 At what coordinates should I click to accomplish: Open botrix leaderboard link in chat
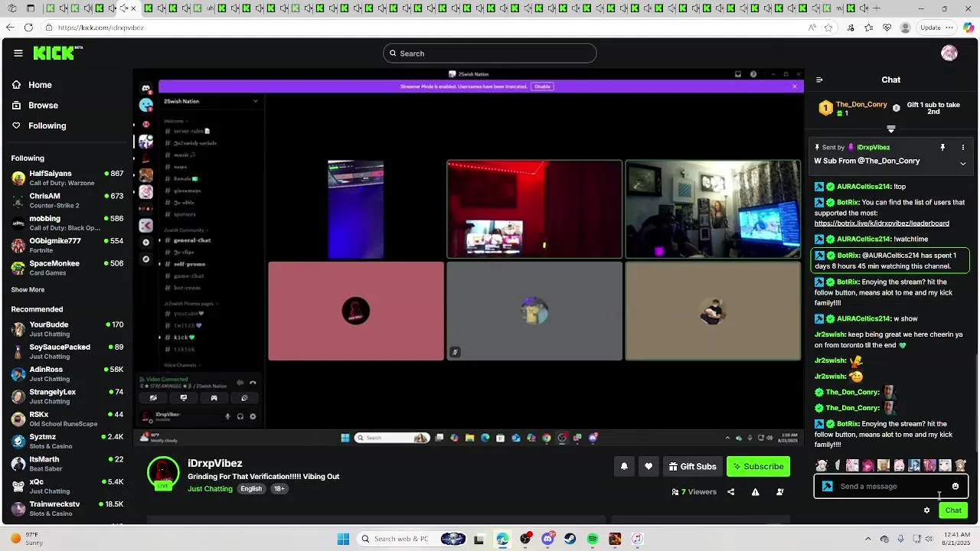(x=881, y=223)
